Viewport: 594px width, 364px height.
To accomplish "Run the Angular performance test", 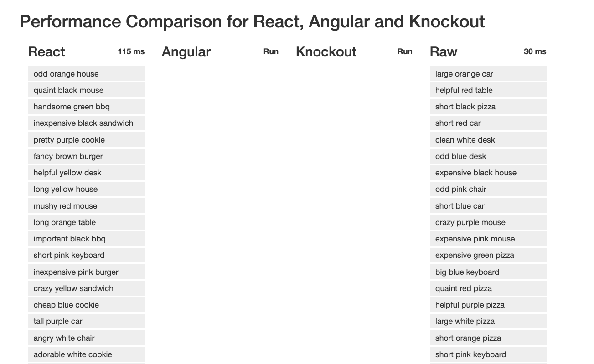I will pos(271,51).
